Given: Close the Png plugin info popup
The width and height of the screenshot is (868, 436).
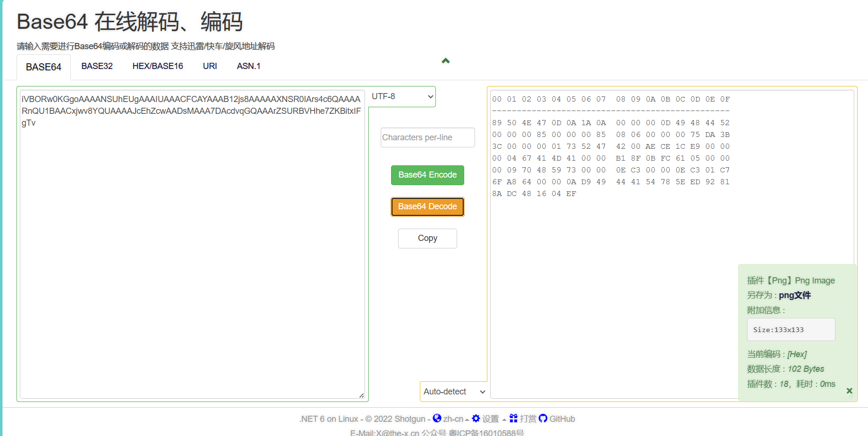Looking at the screenshot, I should coord(850,391).
